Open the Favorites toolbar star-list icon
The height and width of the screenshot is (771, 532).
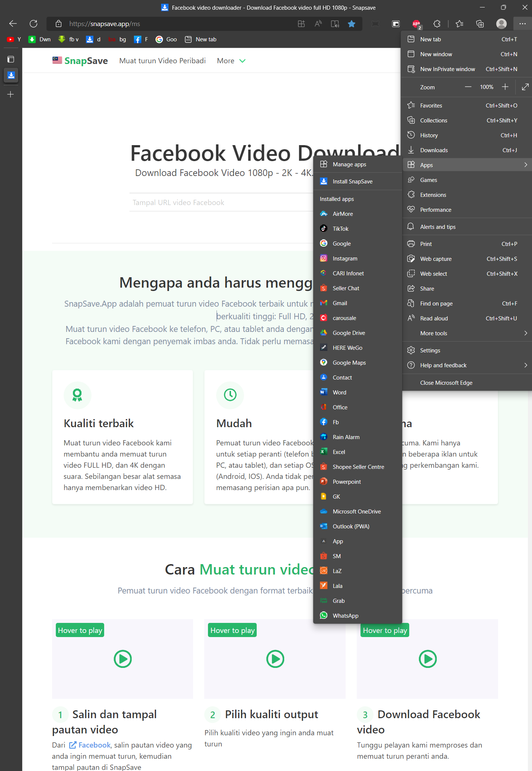[x=459, y=24]
